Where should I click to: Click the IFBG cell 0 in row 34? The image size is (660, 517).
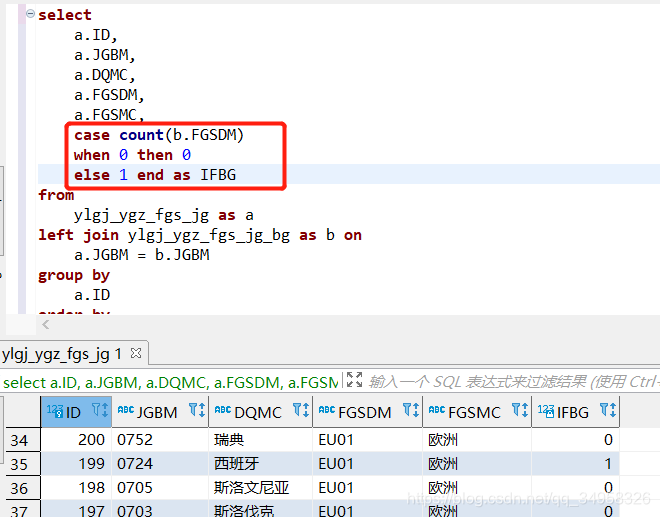tap(575, 440)
